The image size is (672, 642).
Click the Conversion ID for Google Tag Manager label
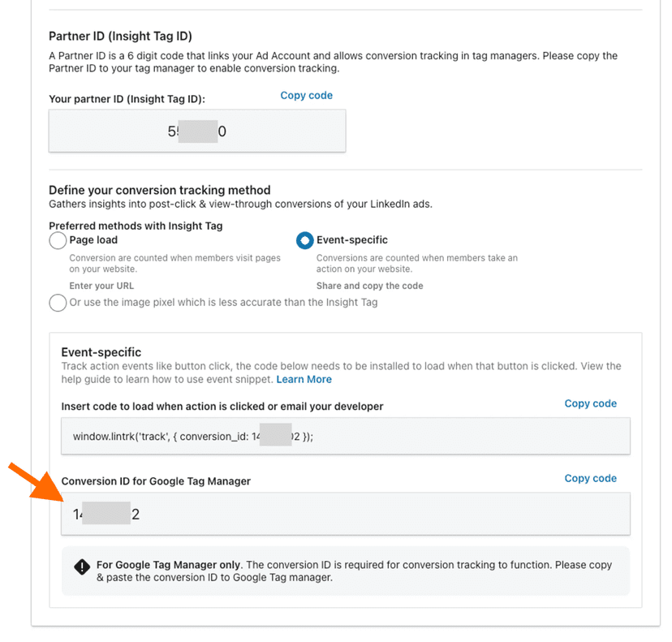coord(156,480)
